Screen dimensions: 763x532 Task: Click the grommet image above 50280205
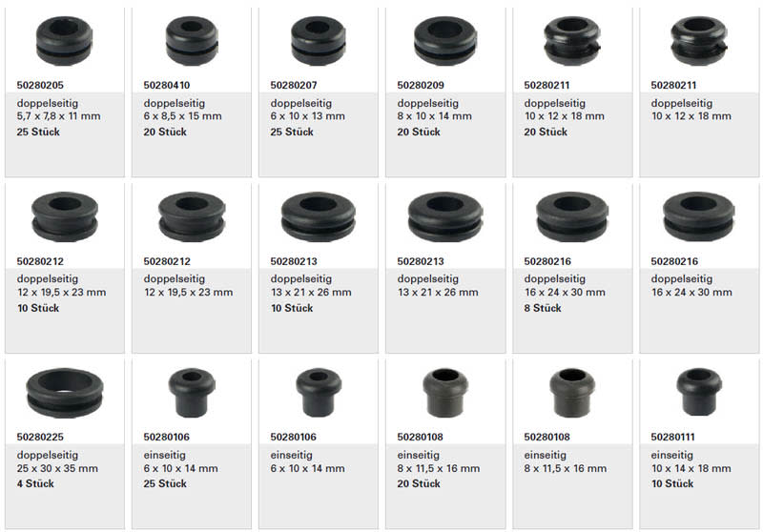coord(64,41)
